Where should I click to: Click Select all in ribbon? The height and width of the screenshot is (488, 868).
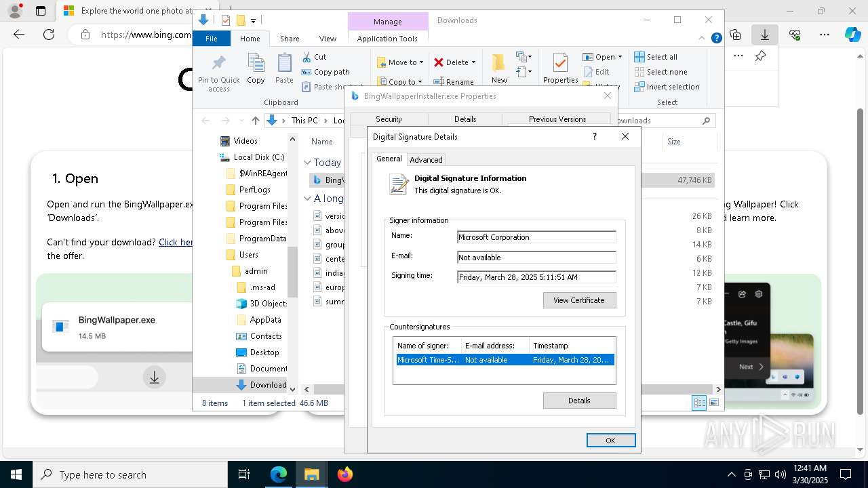(x=656, y=57)
